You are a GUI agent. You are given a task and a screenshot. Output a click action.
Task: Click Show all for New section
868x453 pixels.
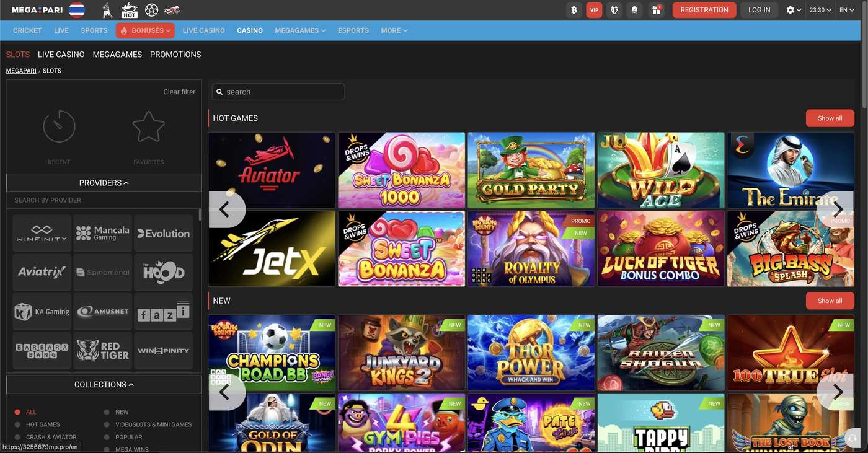pyautogui.click(x=830, y=301)
